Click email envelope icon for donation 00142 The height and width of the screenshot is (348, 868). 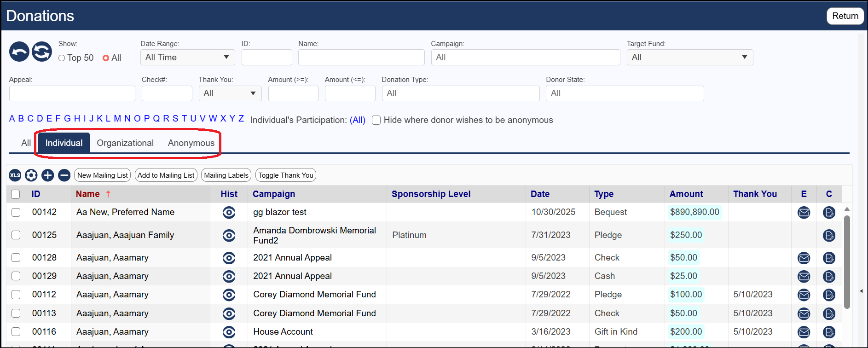(804, 212)
